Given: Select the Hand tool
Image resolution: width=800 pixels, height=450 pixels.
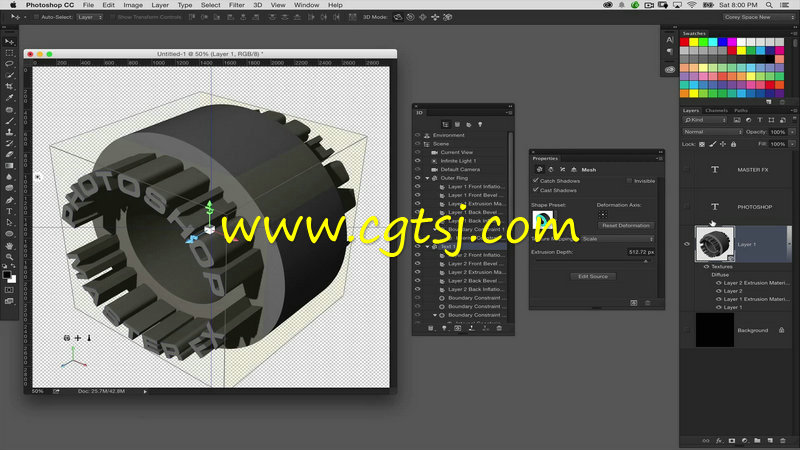Looking at the screenshot, I should pyautogui.click(x=9, y=245).
